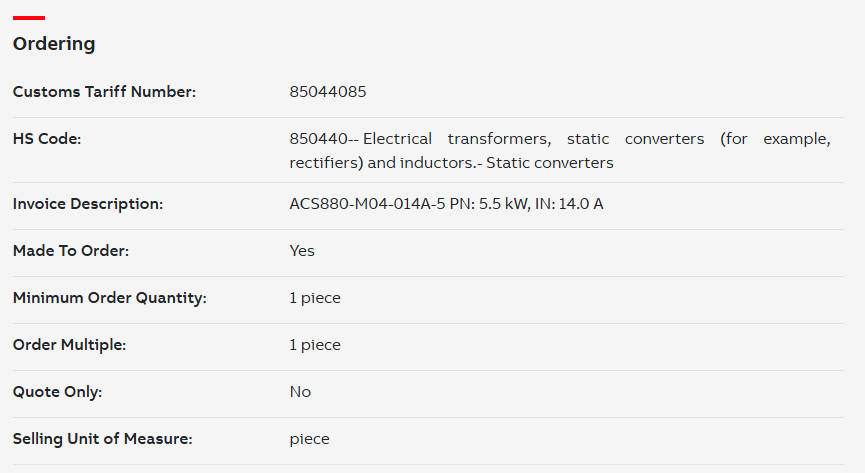The height and width of the screenshot is (473, 865).
Task: Select the customs tariff number 85044085
Action: (328, 92)
